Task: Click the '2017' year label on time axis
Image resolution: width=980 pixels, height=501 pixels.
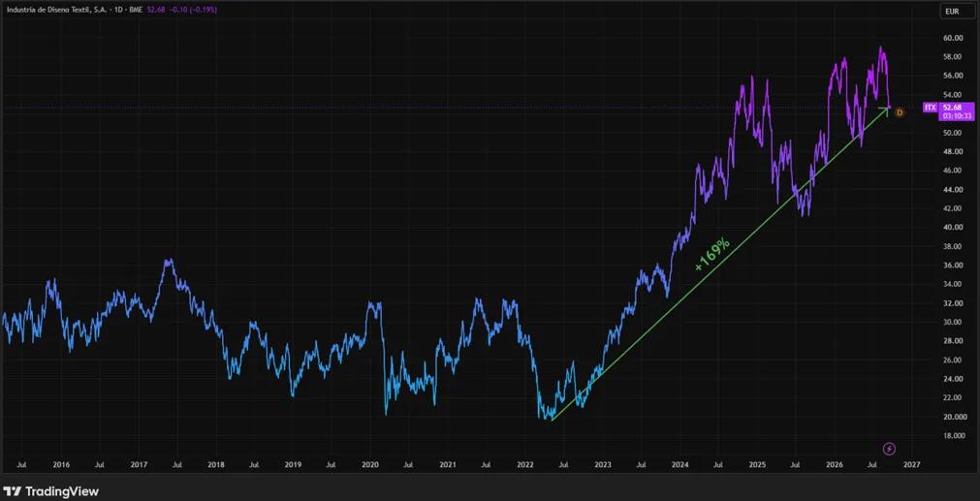Action: 139,465
